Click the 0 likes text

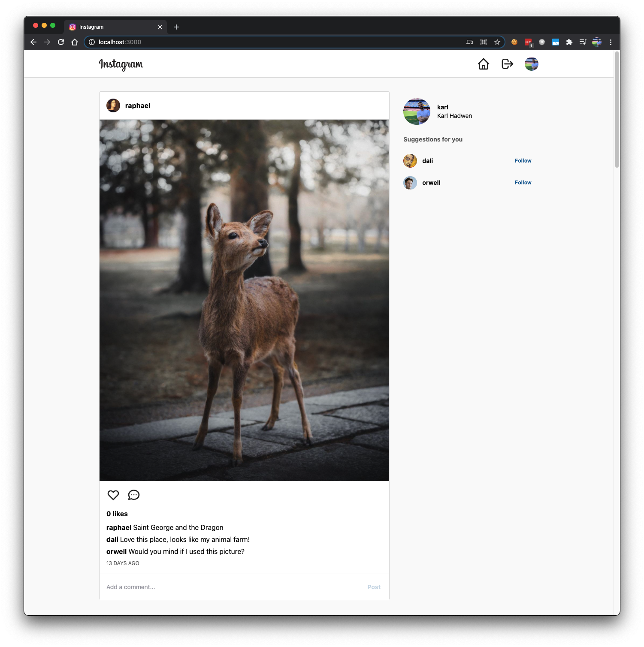point(117,514)
